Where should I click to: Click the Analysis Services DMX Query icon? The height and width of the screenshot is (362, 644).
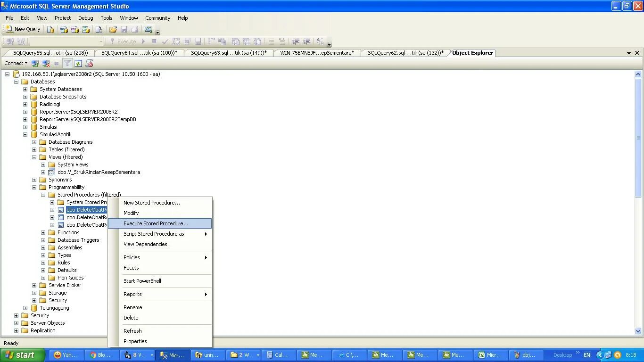tap(75, 29)
